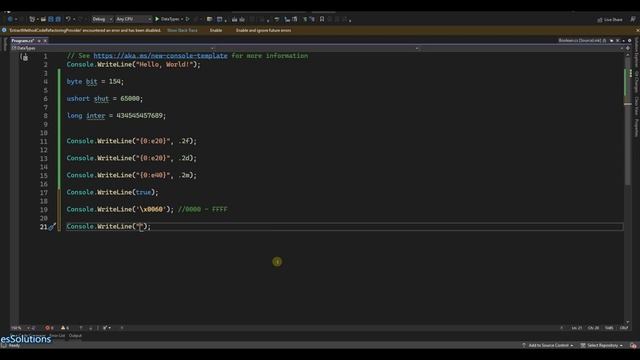Screen dimensions: 640x360
Task: Click the 'long inter' declaration line
Action: pos(116,116)
